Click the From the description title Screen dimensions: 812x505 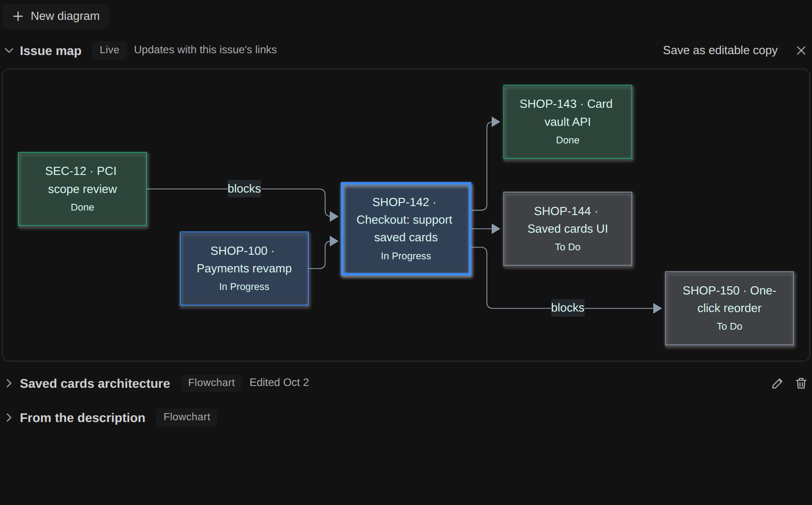pos(83,418)
